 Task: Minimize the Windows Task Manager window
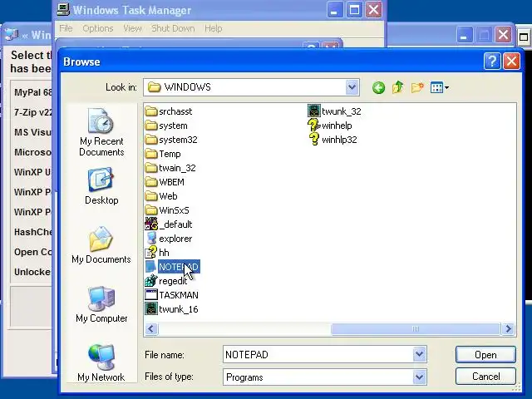point(334,10)
